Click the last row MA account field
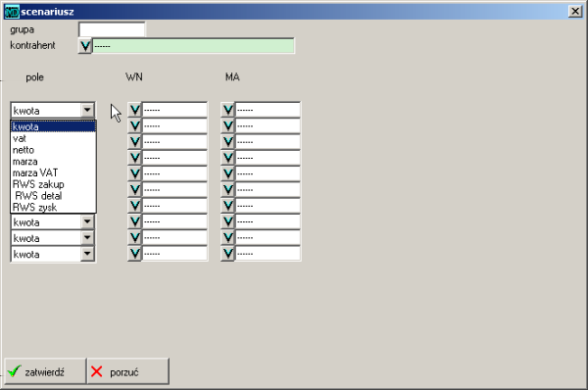588x390 pixels. (x=268, y=254)
